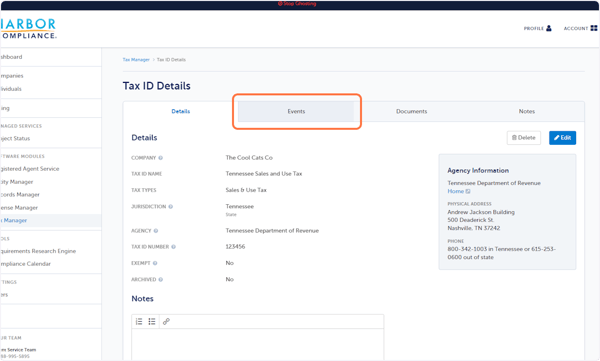Open Compliance Calendar in the sidebar
This screenshot has width=600, height=361.
25,264
